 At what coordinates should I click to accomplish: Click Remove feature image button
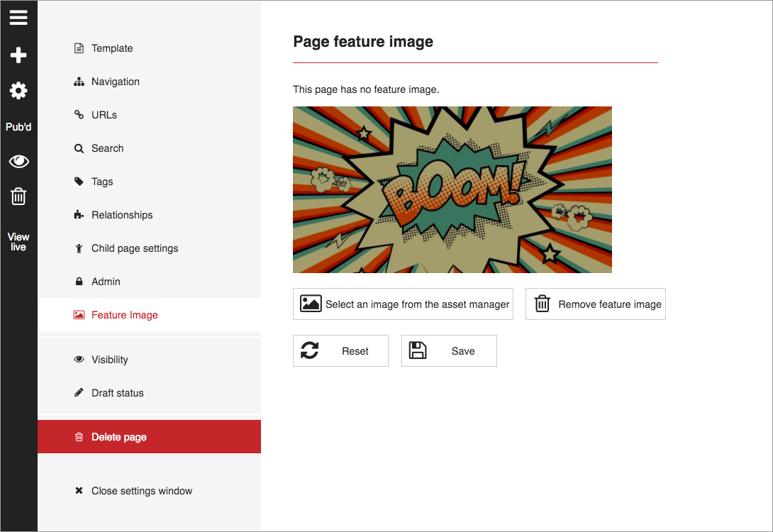click(x=595, y=304)
